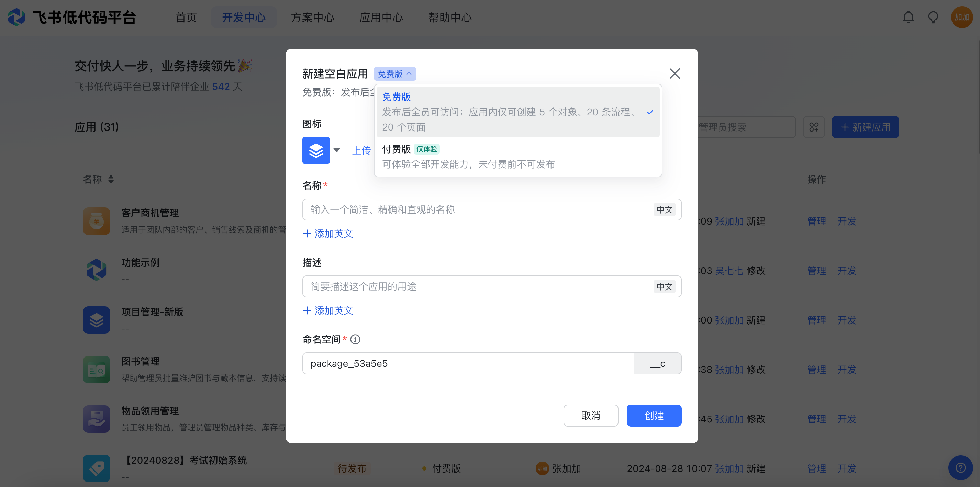Click the Feishu low-code platform logo
Viewport: 980px width, 487px height.
point(16,18)
